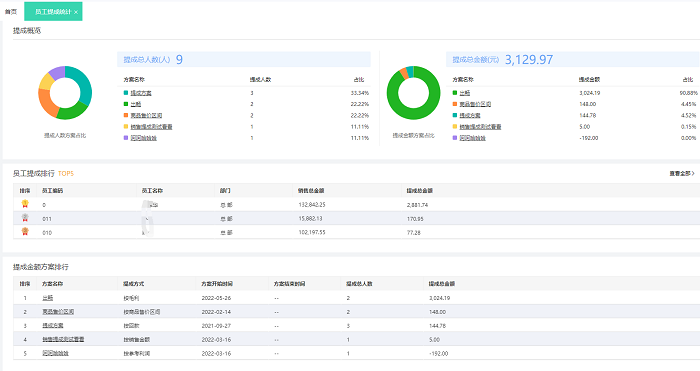The height and width of the screenshot is (371, 700).
Task: Click the 销售总金额 column header
Action: tap(311, 191)
